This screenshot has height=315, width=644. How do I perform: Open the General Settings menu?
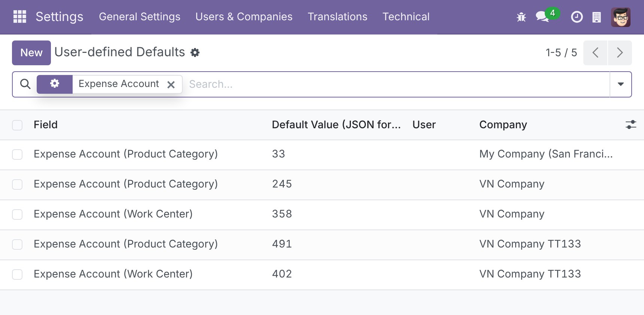pos(140,16)
